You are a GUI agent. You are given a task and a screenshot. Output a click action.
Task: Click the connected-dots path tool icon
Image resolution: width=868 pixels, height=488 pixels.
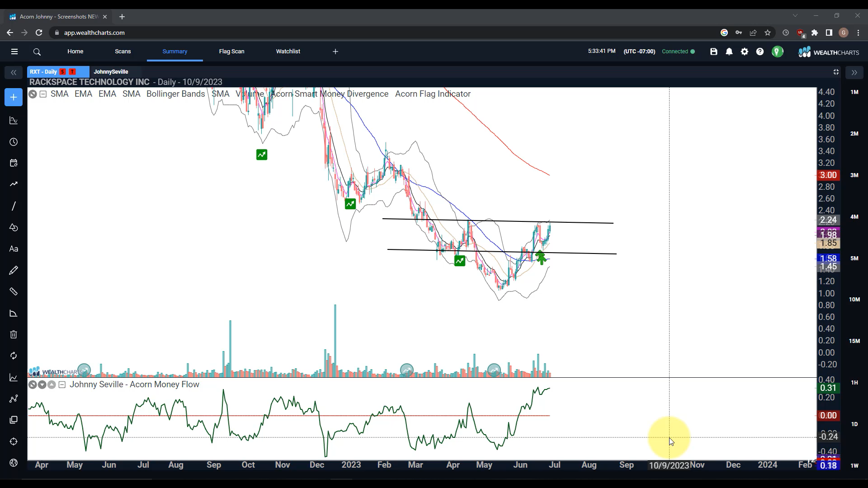pyautogui.click(x=14, y=399)
